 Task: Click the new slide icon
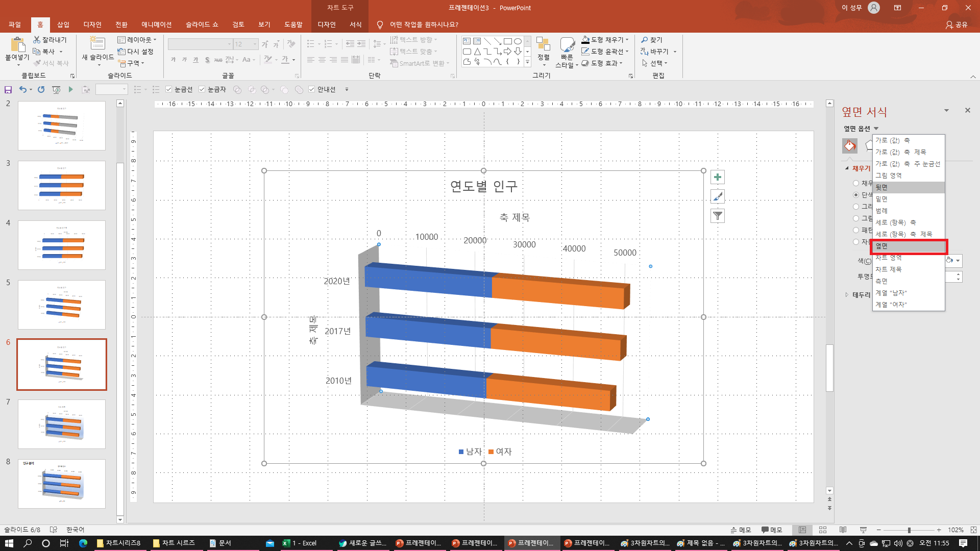click(97, 44)
